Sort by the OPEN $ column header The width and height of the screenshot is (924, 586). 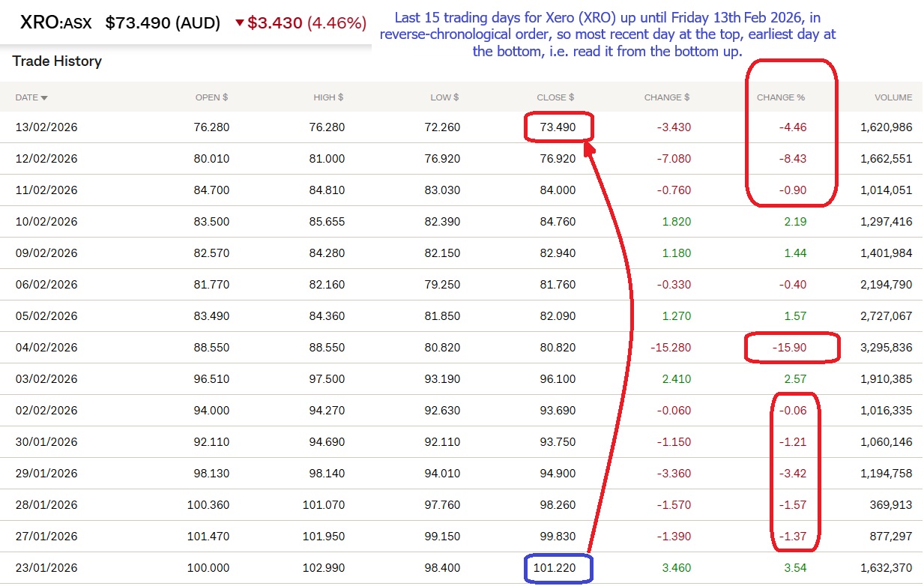tap(211, 97)
